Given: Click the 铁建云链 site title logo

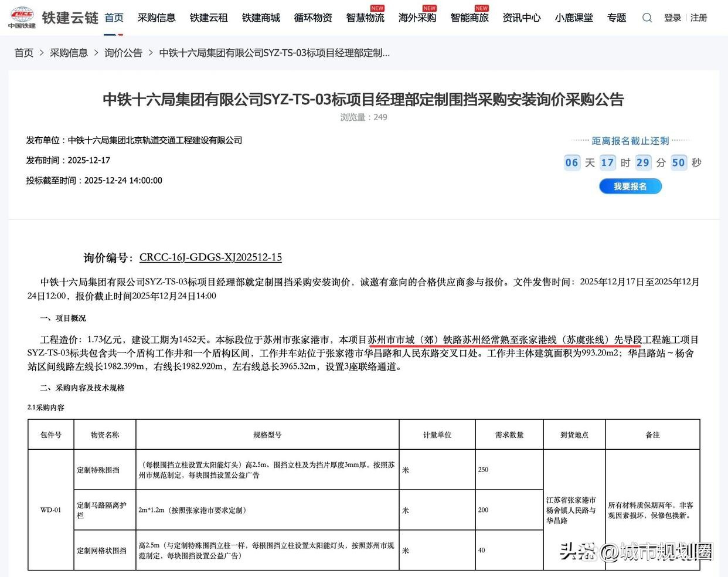Looking at the screenshot, I should (70, 18).
